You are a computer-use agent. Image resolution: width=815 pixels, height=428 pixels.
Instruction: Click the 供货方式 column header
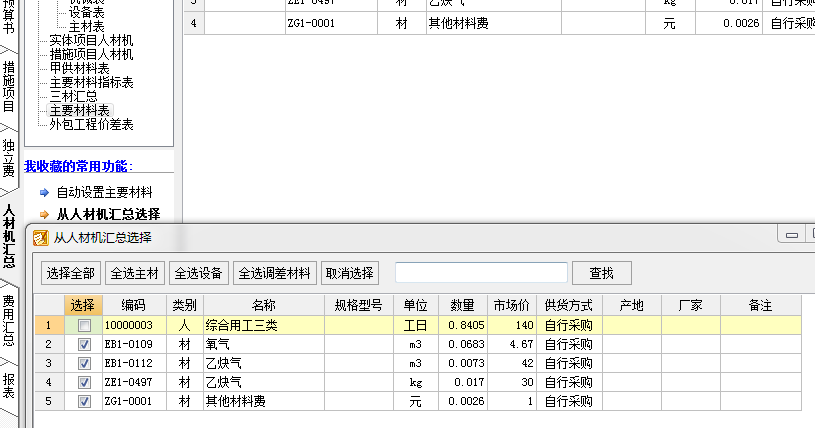(x=569, y=305)
